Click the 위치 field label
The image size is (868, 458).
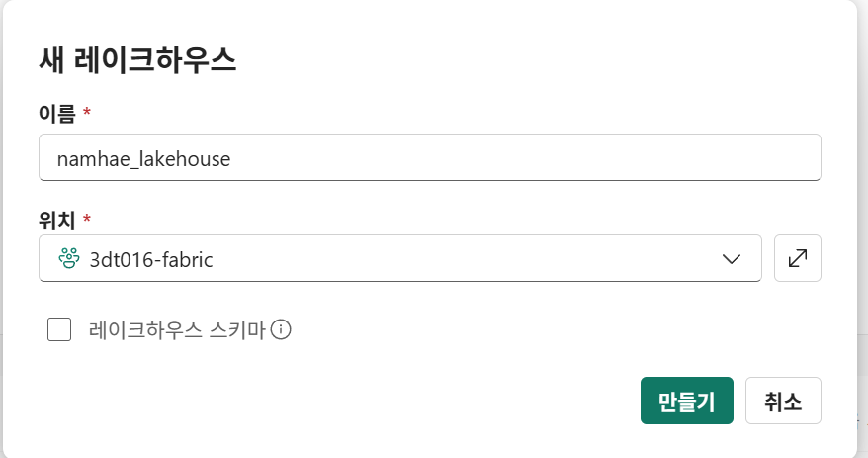tap(57, 221)
